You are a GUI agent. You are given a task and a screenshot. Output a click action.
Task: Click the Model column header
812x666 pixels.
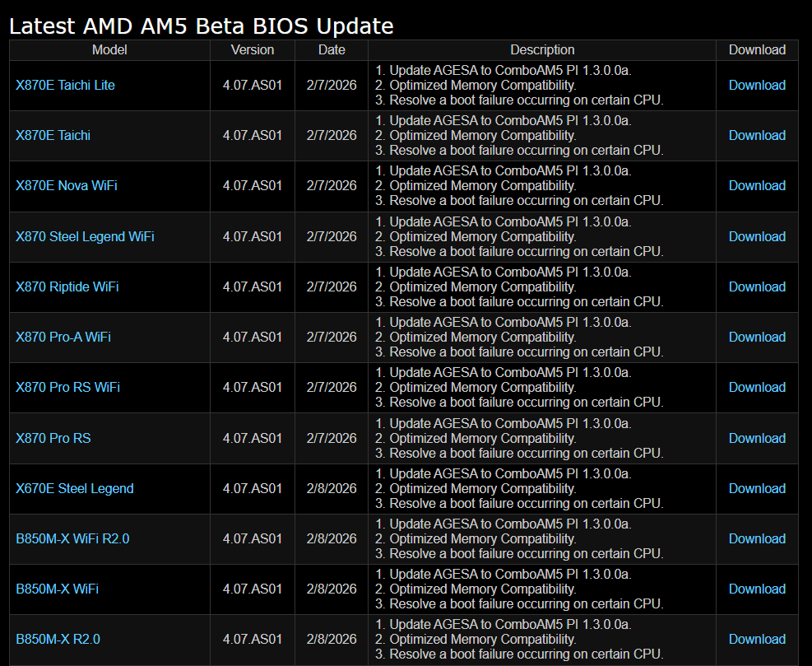click(109, 49)
